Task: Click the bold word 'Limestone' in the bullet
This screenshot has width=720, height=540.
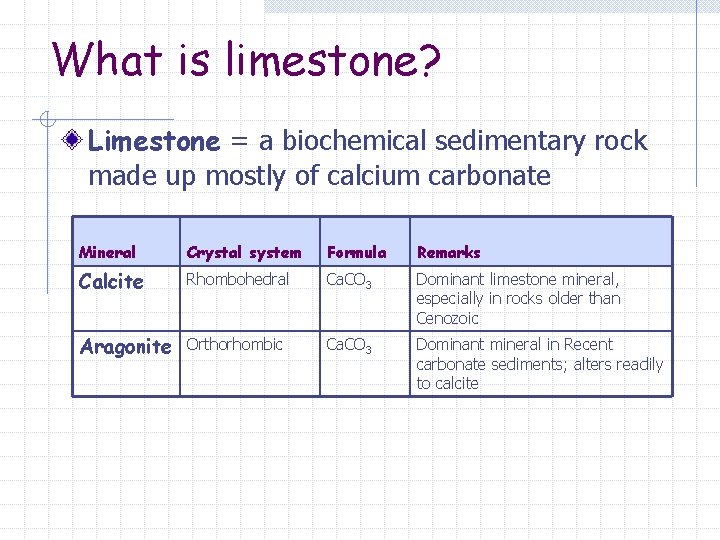Action: tap(154, 141)
